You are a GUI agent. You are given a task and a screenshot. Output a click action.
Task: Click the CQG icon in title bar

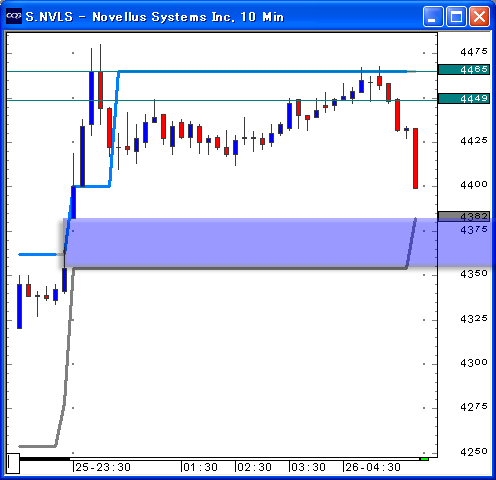[14, 16]
